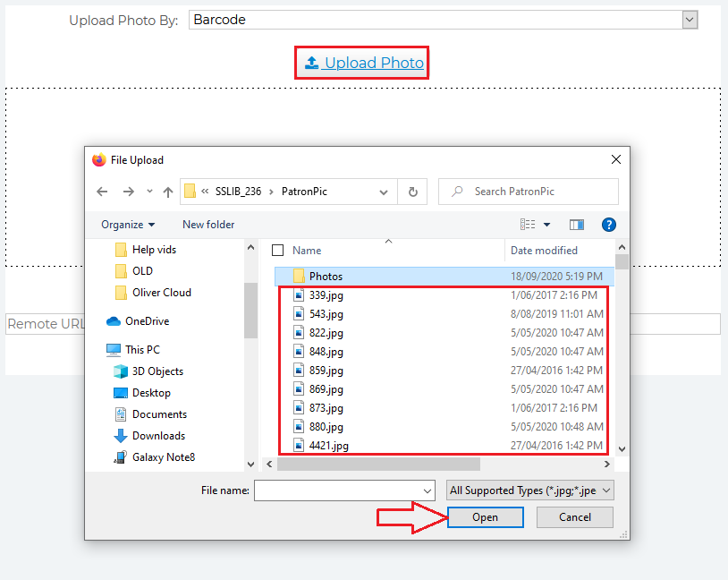
Task: Click the blue Help question mark icon
Action: (609, 225)
